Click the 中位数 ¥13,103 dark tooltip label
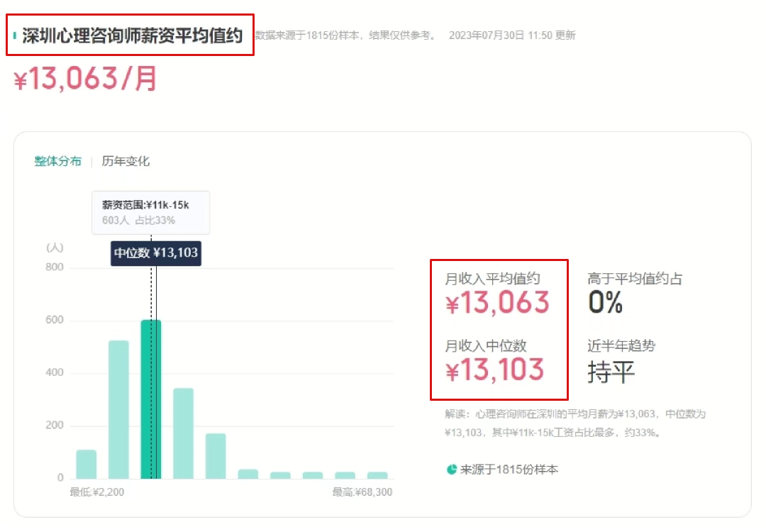766x532 pixels. [157, 252]
